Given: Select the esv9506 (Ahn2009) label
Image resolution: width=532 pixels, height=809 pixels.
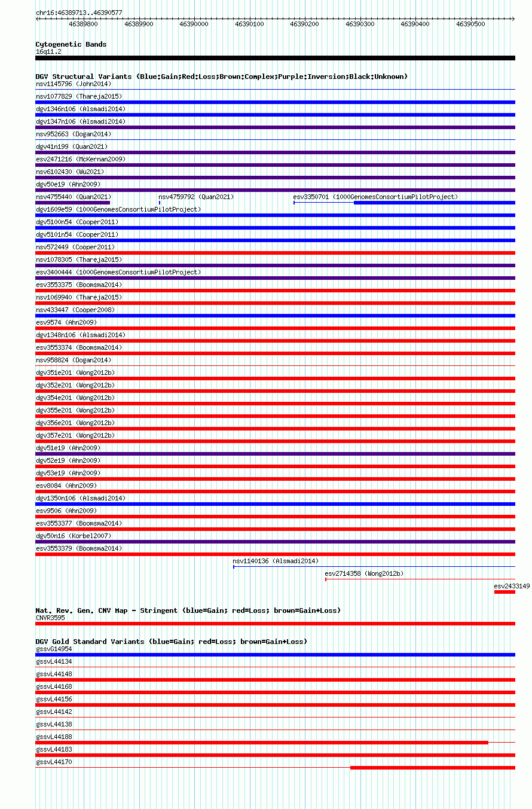Looking at the screenshot, I should [x=66, y=511].
